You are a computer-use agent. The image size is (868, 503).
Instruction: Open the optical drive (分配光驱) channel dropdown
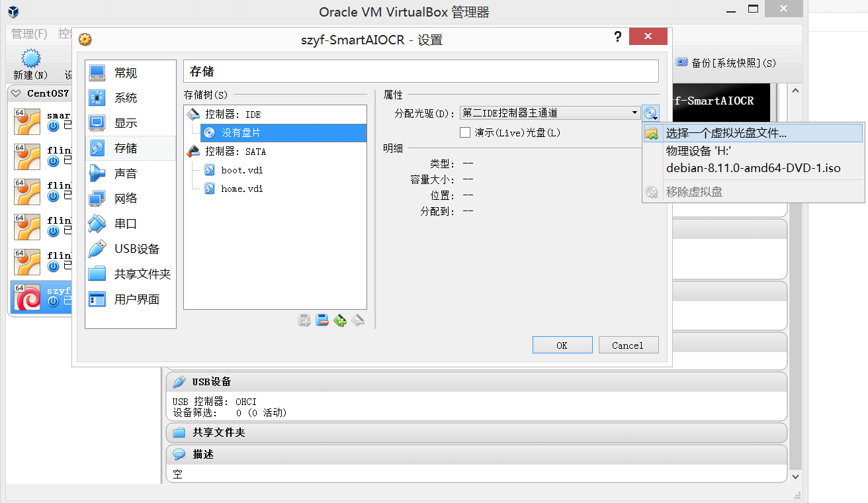point(550,113)
